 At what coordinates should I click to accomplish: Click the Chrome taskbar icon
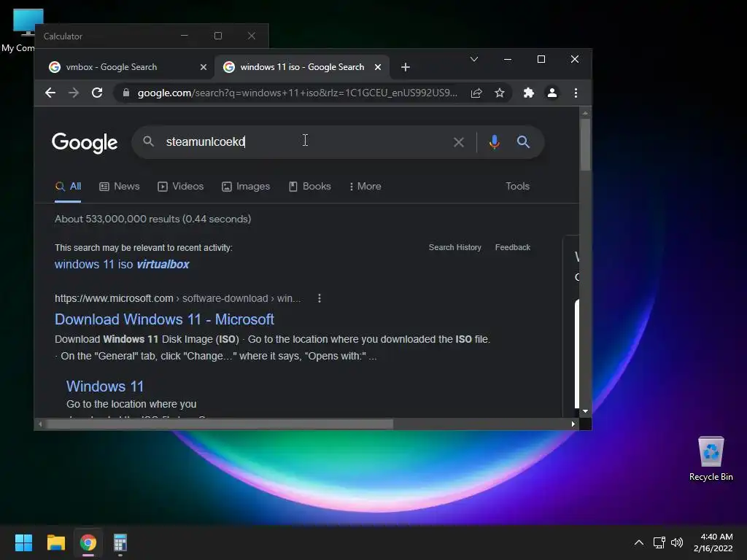coord(88,542)
